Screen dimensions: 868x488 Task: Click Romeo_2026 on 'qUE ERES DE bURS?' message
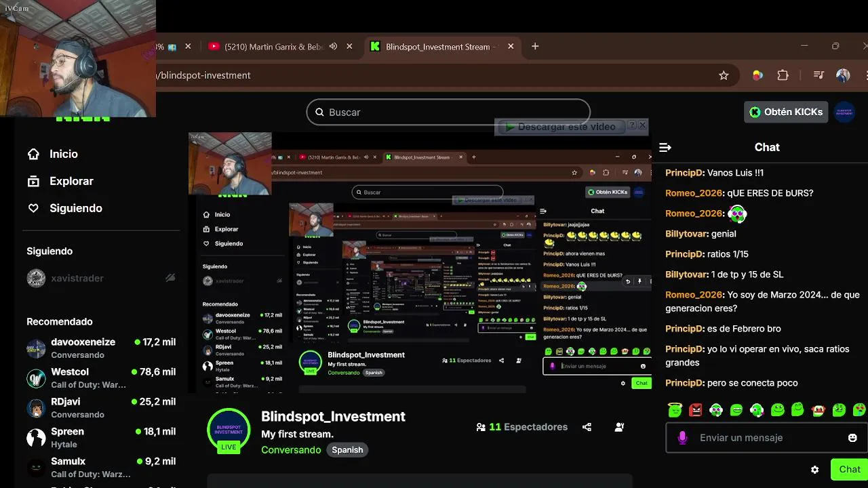694,193
